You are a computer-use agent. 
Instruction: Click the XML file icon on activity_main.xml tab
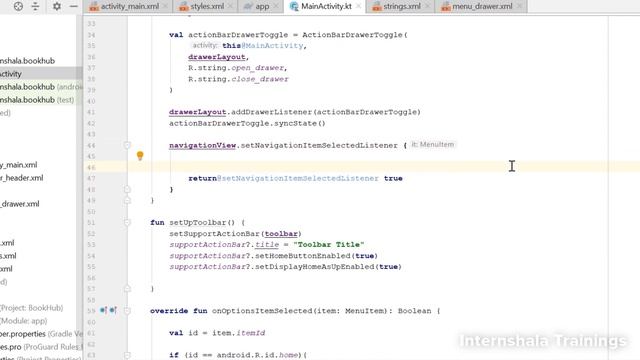click(x=94, y=7)
